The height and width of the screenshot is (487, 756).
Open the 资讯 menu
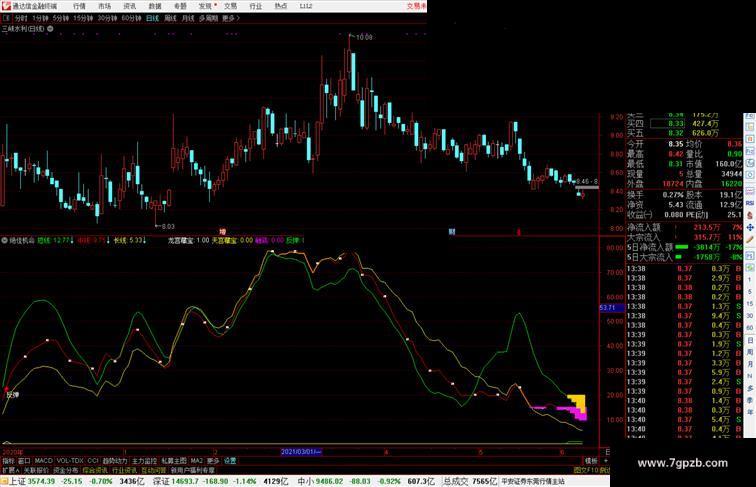[130, 6]
